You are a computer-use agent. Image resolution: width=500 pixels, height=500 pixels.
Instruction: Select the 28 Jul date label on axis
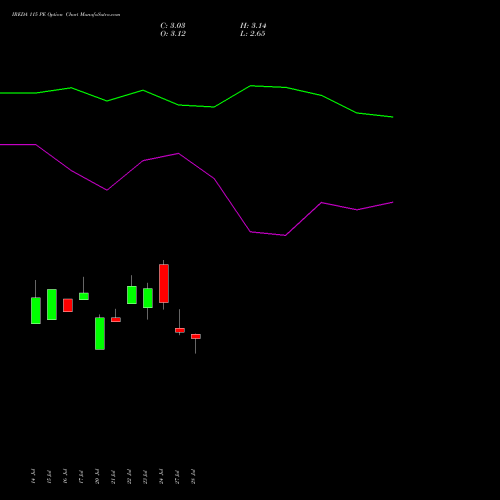[193, 476]
